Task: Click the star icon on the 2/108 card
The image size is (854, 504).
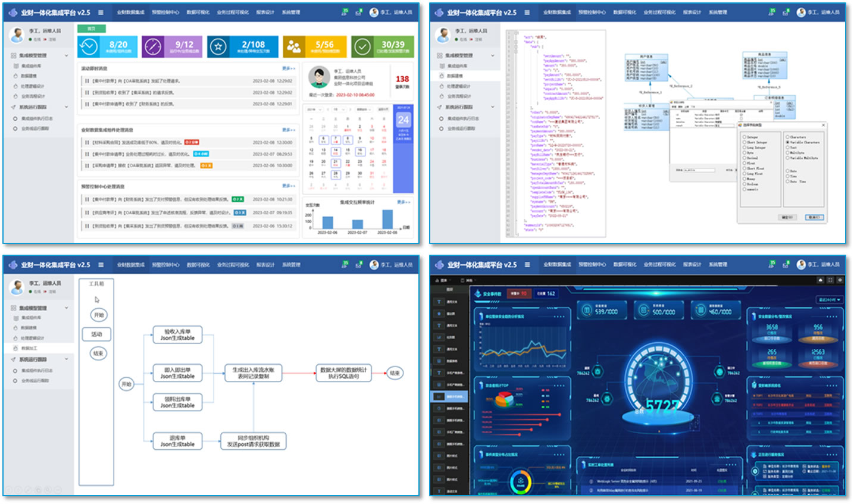Action: pyautogui.click(x=218, y=46)
